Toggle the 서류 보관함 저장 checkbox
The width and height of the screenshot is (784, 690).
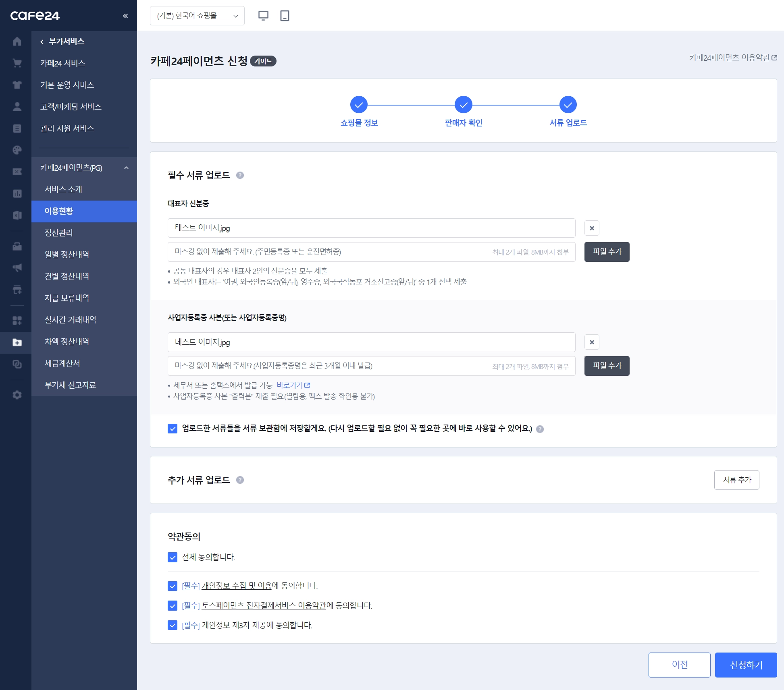173,429
